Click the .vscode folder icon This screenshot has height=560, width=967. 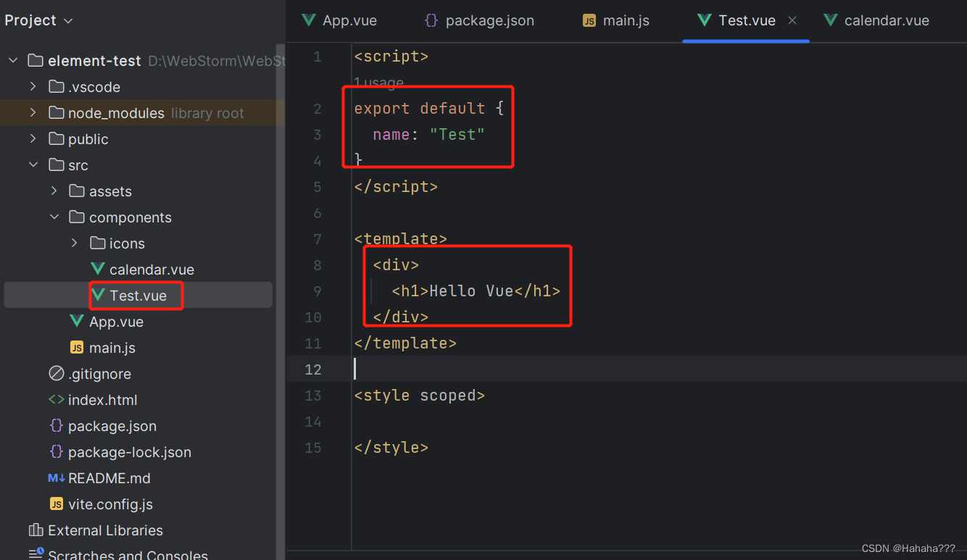56,87
